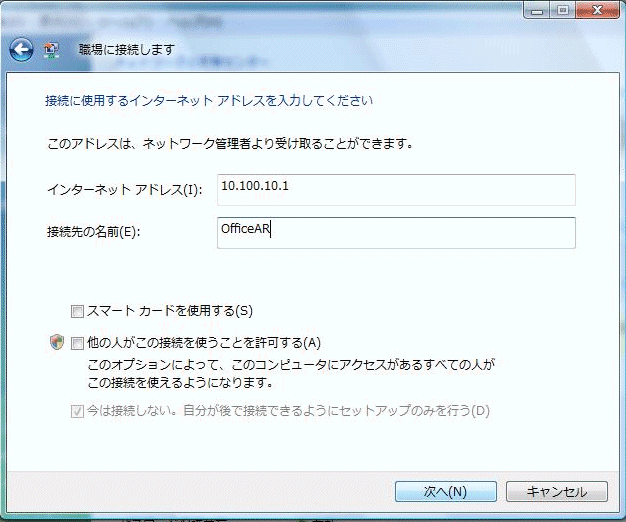
Task: Close the wizard with the red X button
Action: click(597, 10)
